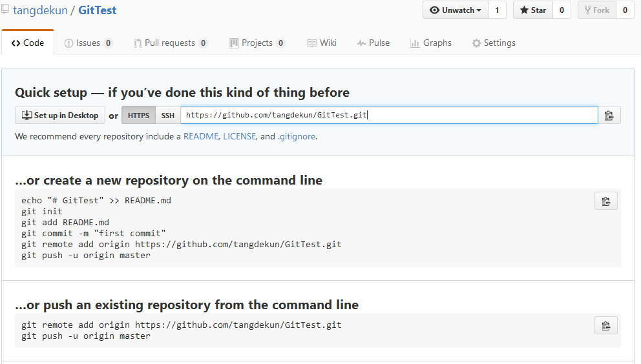Select the HTTPS protocol toggle

138,116
